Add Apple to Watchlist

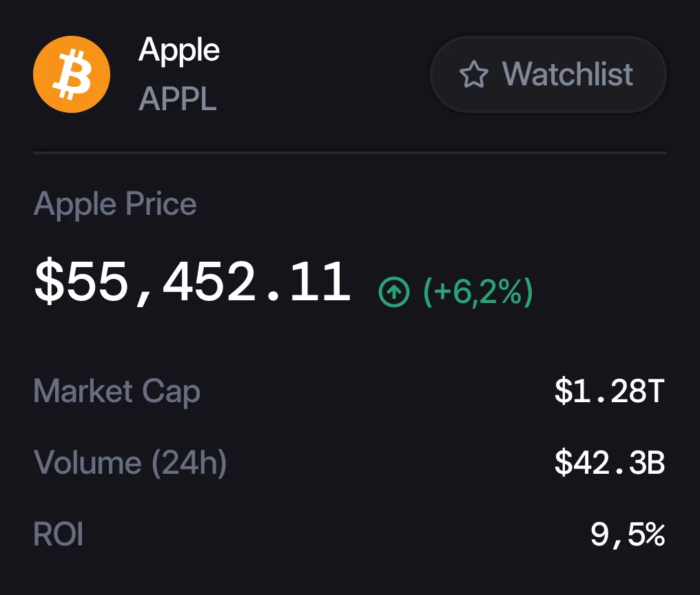[x=548, y=74]
